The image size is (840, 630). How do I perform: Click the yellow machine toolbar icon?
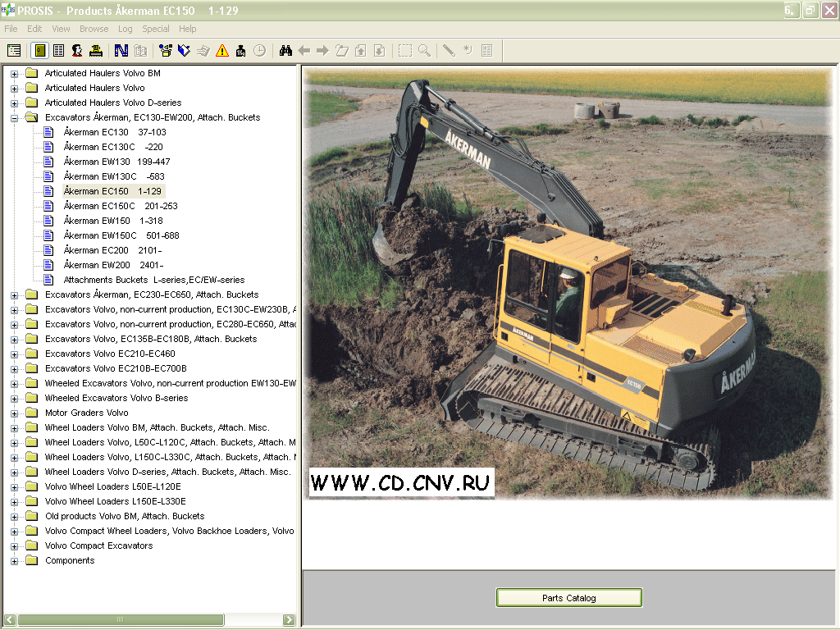pos(96,50)
